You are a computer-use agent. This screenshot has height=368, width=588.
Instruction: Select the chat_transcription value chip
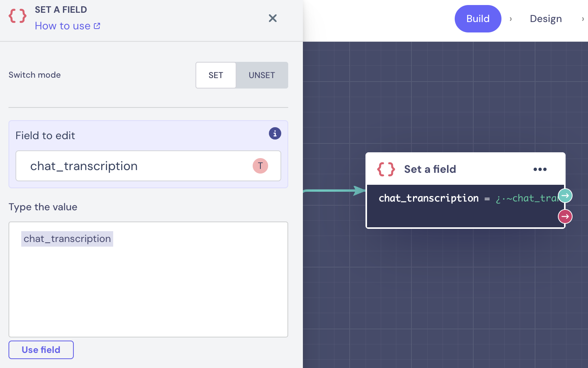click(x=67, y=239)
